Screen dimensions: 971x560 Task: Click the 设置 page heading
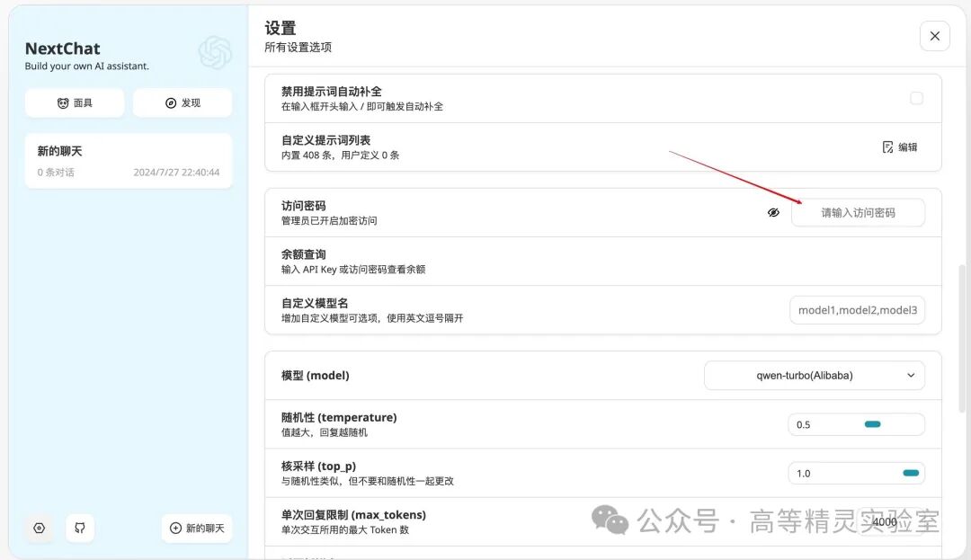click(x=280, y=28)
